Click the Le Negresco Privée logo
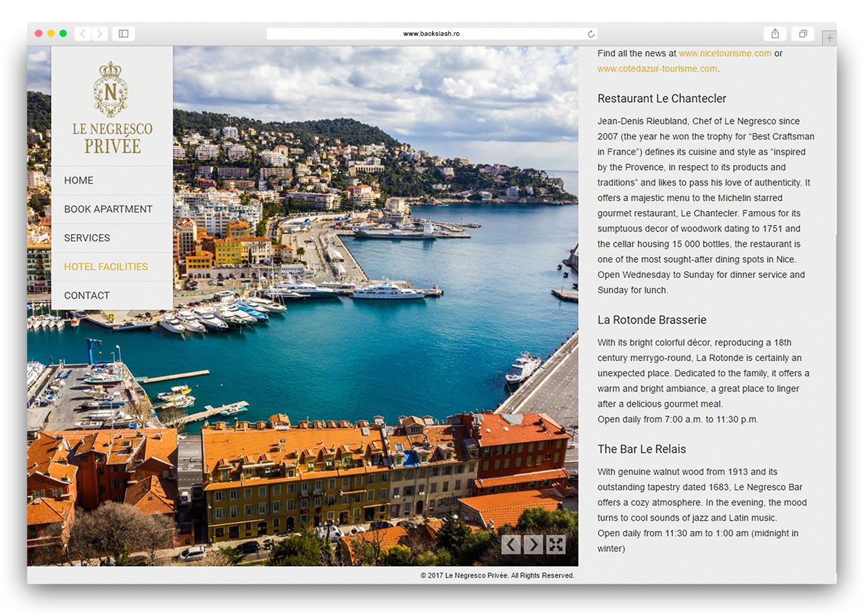 [112, 107]
